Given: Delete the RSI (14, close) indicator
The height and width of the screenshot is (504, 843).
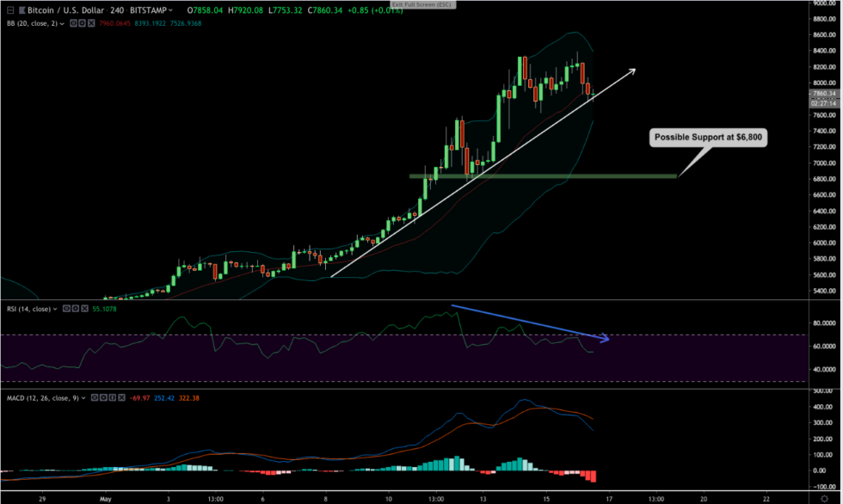Looking at the screenshot, I should click(85, 309).
